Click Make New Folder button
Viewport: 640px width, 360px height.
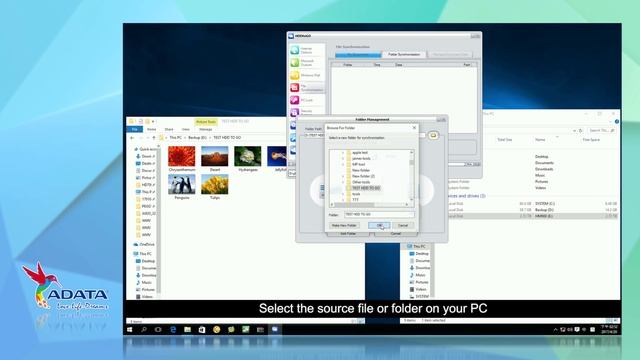[x=344, y=225]
